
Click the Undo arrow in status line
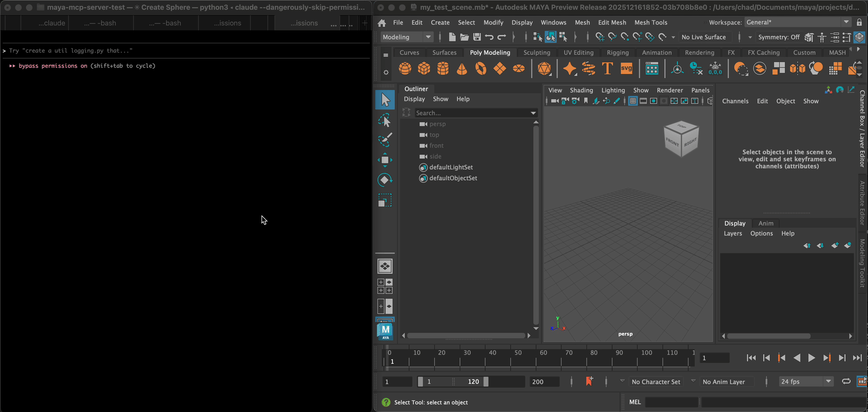490,37
